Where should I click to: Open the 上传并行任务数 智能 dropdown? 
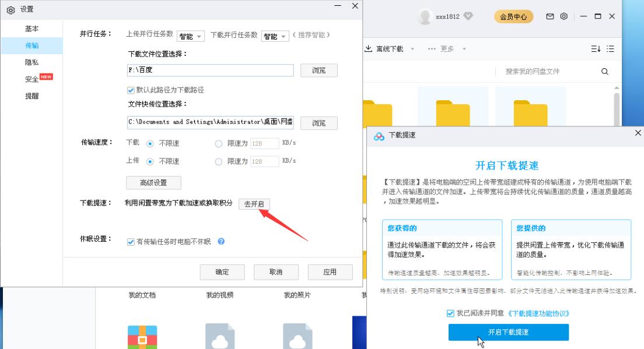(x=190, y=36)
